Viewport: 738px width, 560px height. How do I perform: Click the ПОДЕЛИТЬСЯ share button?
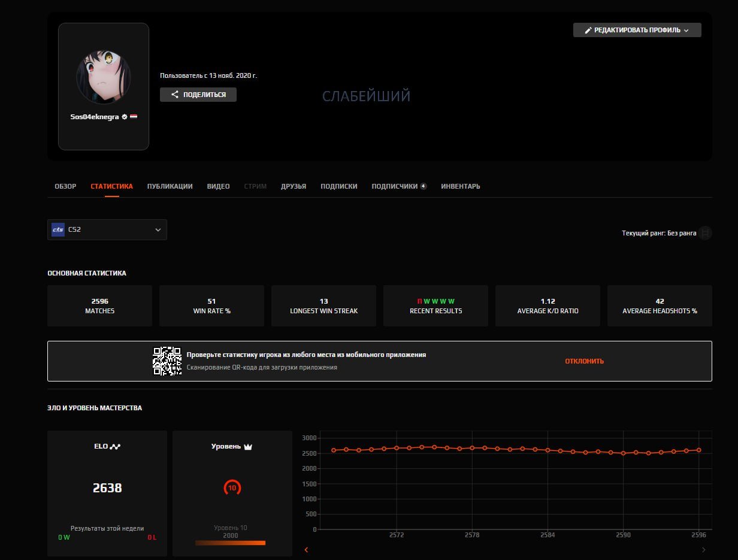click(198, 94)
